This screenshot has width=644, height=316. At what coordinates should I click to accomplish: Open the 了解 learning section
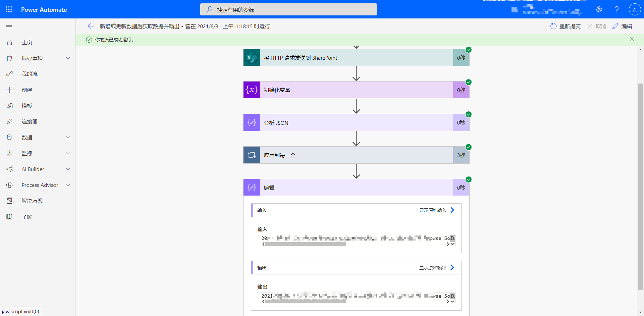pos(27,216)
